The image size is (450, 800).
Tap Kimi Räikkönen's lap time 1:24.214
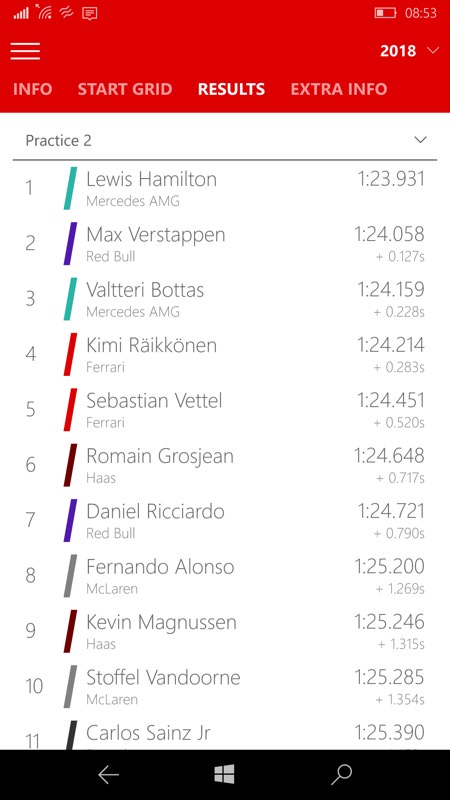[391, 345]
